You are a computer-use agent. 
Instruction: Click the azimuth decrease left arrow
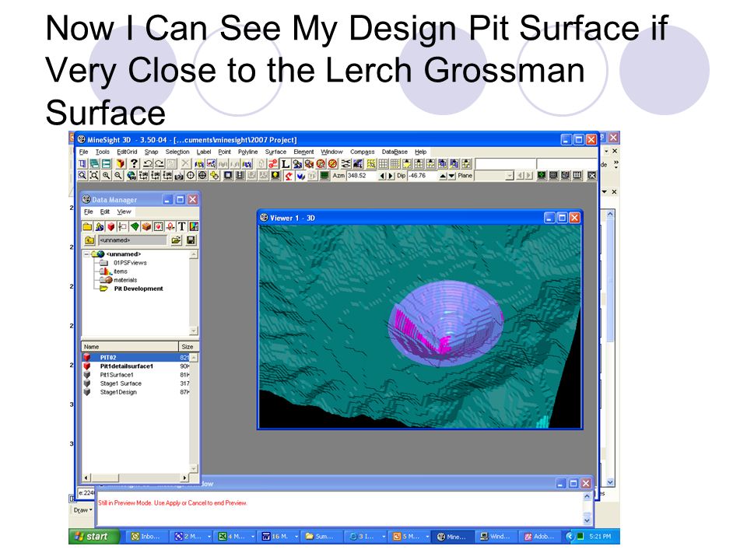[382, 176]
